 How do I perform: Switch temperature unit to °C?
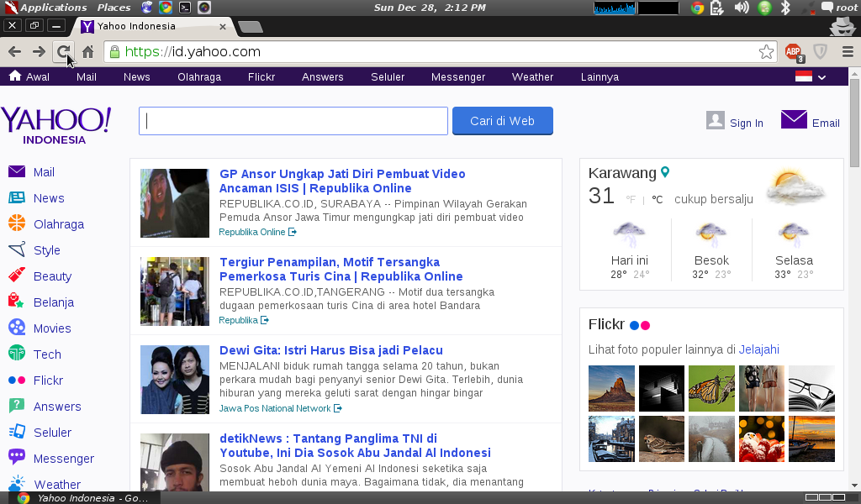[658, 200]
